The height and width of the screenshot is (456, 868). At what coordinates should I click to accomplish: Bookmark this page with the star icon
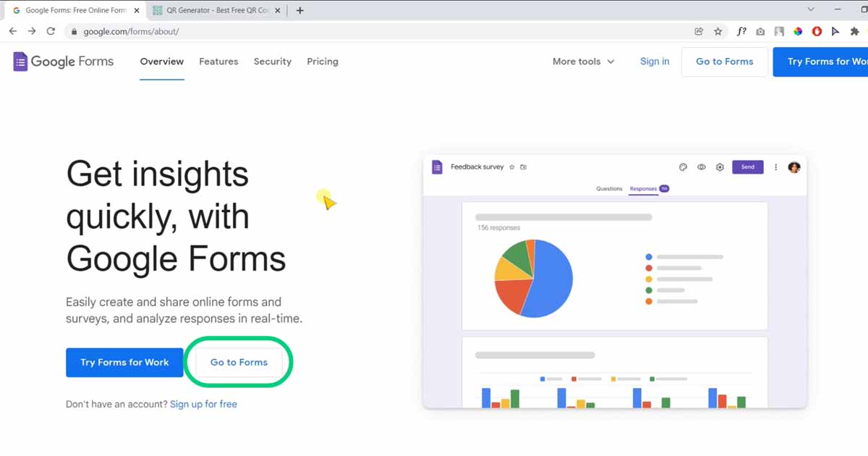coord(718,31)
